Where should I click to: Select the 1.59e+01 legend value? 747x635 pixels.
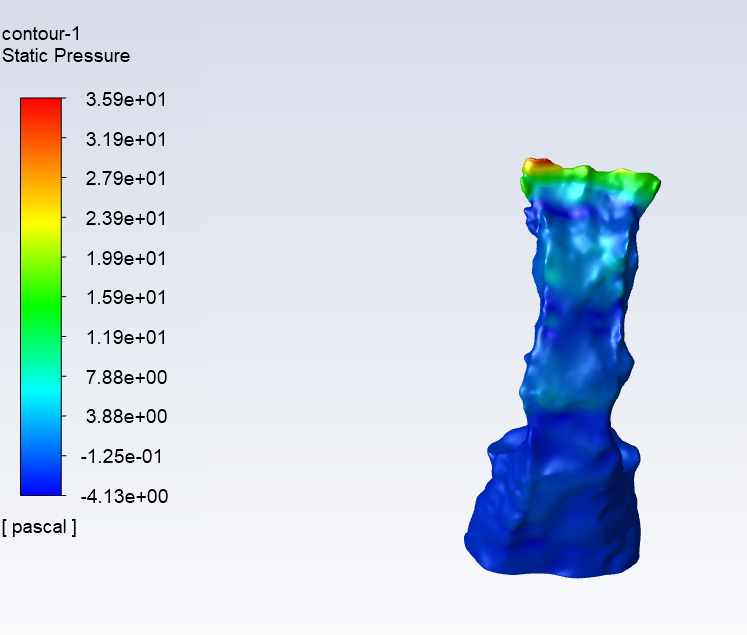pos(126,298)
